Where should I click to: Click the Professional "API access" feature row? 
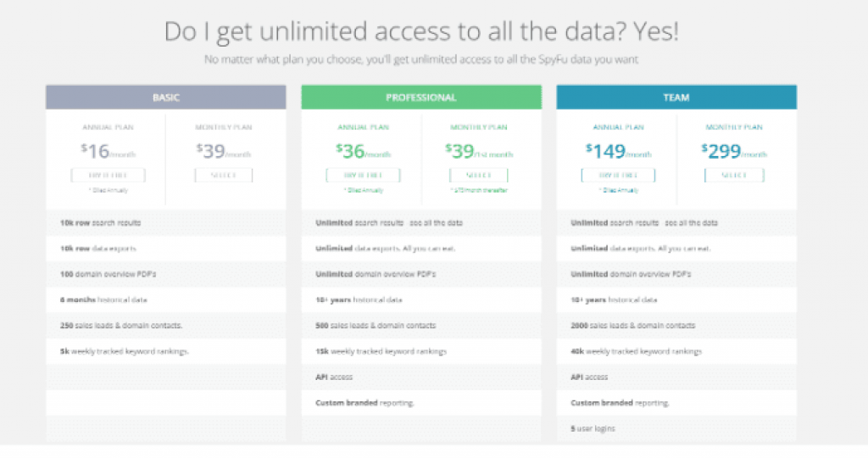[x=334, y=377]
